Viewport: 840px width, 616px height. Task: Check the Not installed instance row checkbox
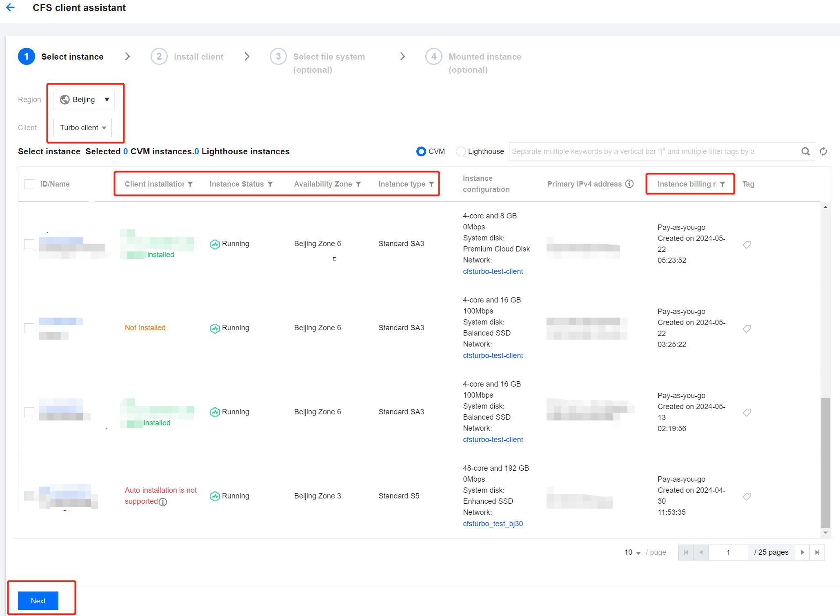point(29,328)
